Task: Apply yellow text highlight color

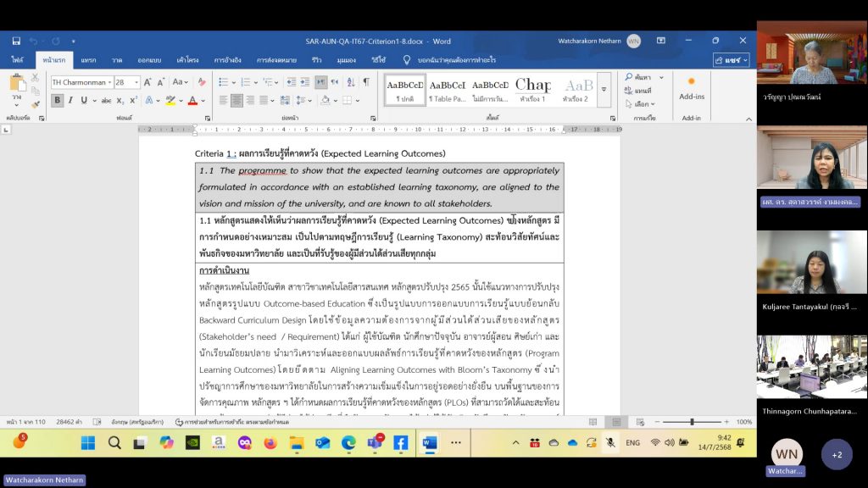Action: pyautogui.click(x=170, y=101)
